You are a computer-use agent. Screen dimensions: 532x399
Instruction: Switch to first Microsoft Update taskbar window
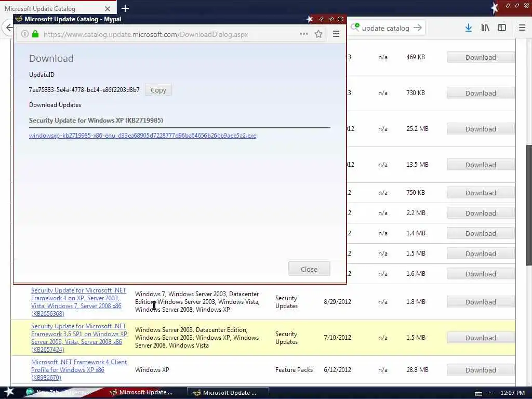142,392
